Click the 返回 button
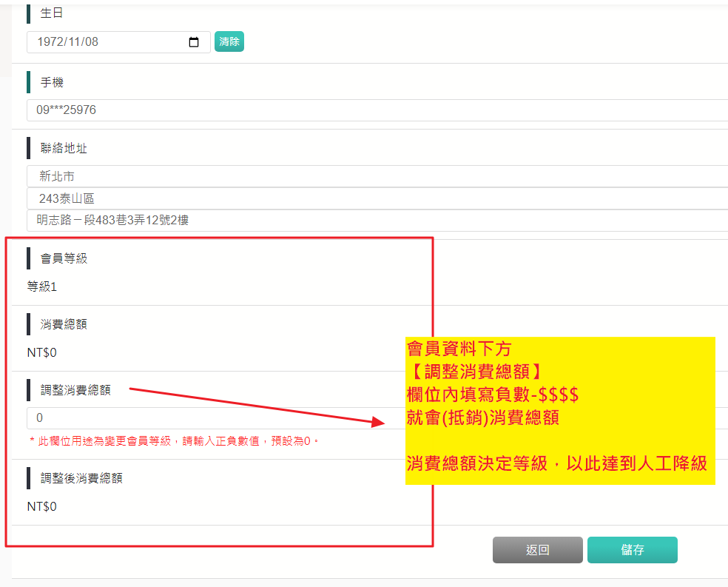 coord(538,550)
